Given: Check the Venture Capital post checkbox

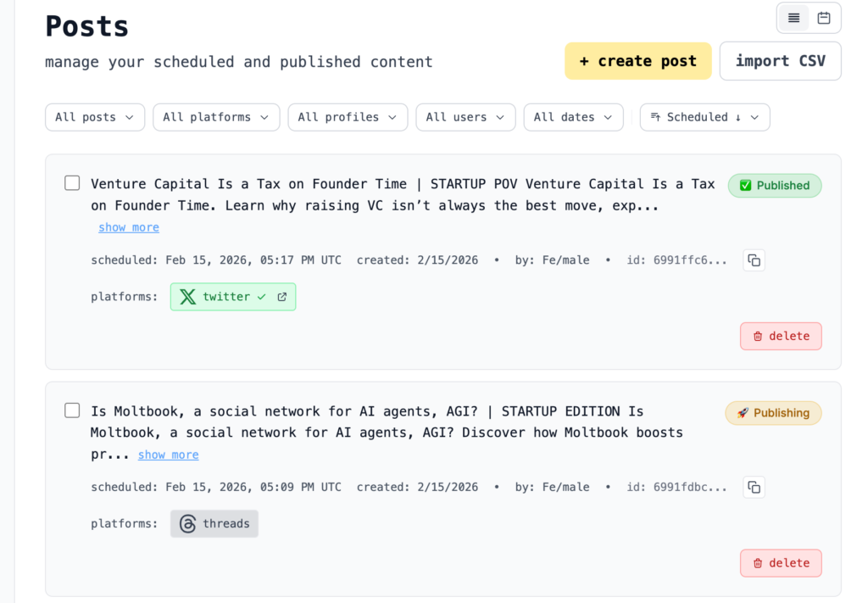Looking at the screenshot, I should 72,182.
